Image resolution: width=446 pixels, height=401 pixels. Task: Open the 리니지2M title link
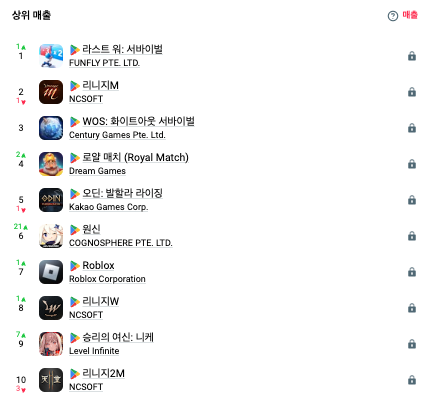coord(103,373)
